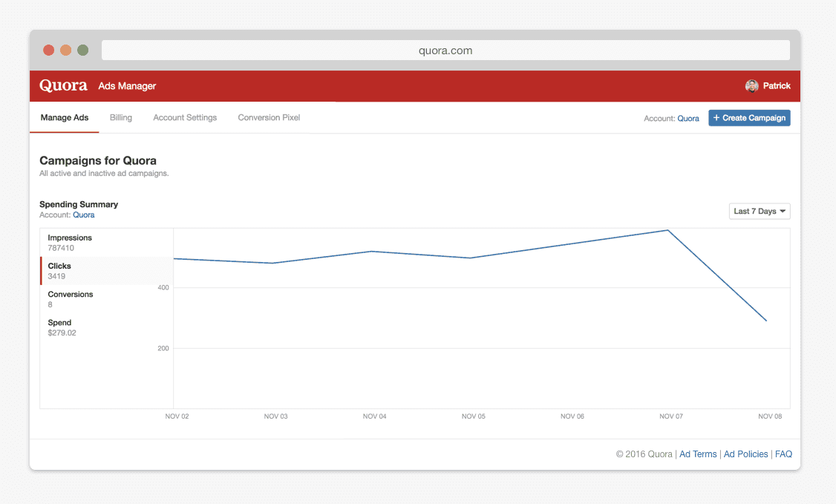836x504 pixels.
Task: Click the NOV 07 peak on the chart line
Action: coord(668,230)
